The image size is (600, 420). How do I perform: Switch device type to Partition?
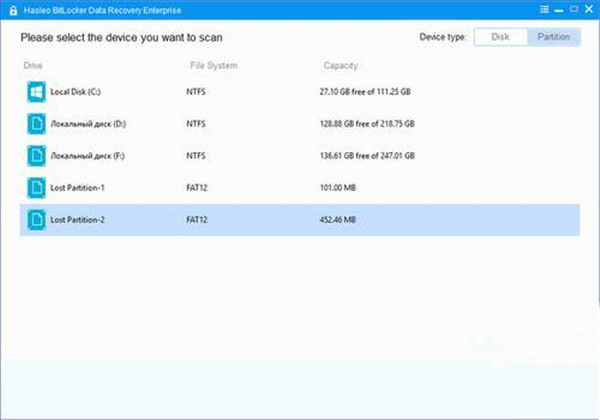pos(554,37)
